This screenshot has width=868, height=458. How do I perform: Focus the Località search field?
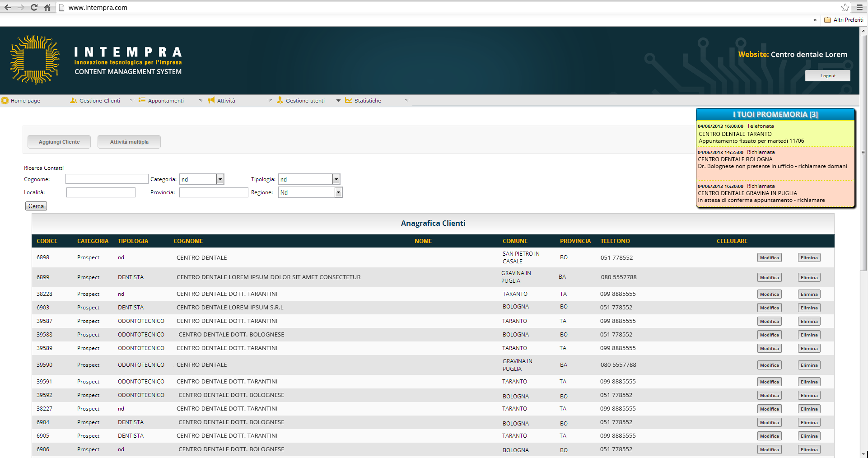click(x=101, y=192)
